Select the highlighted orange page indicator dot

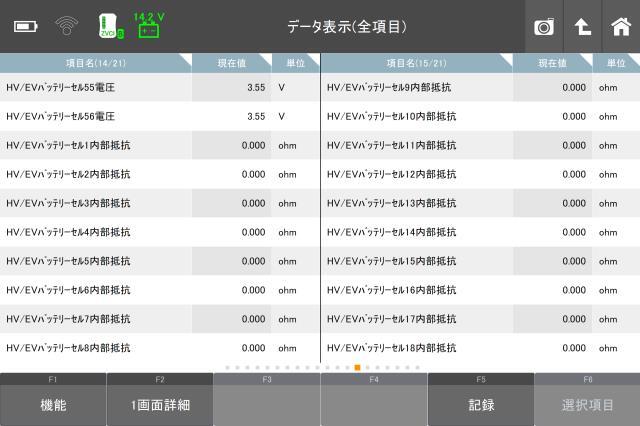(x=357, y=368)
